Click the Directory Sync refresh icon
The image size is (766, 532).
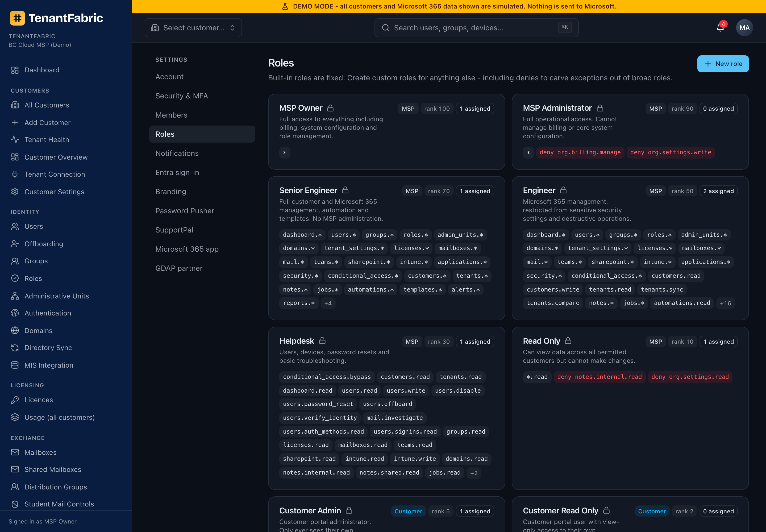(x=15, y=348)
